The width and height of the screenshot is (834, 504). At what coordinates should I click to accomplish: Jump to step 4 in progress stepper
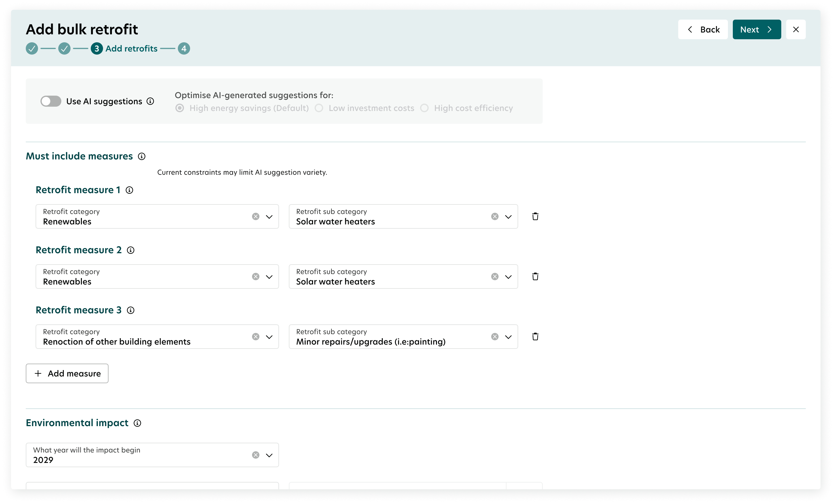(184, 48)
